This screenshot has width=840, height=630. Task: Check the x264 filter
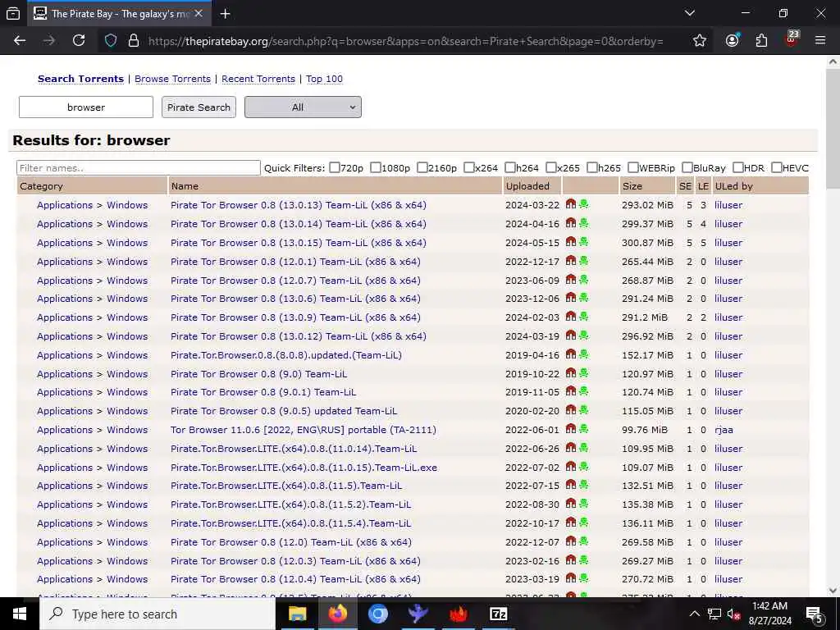(x=468, y=167)
